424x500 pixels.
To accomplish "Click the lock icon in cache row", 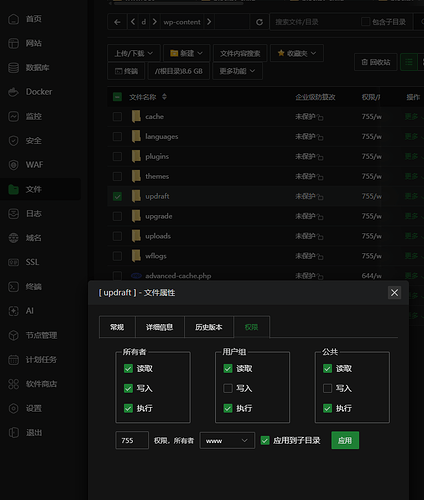I will tap(320, 117).
